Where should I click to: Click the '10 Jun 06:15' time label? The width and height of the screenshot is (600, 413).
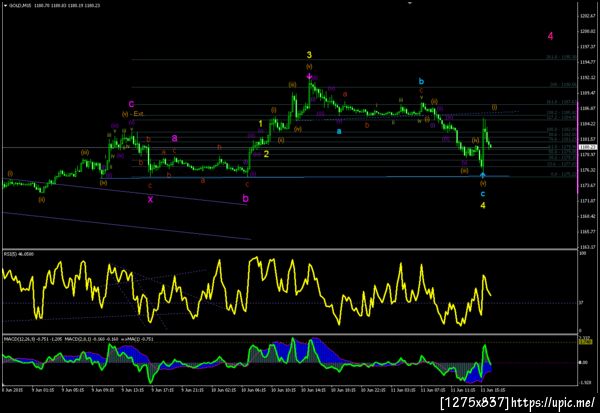click(254, 390)
